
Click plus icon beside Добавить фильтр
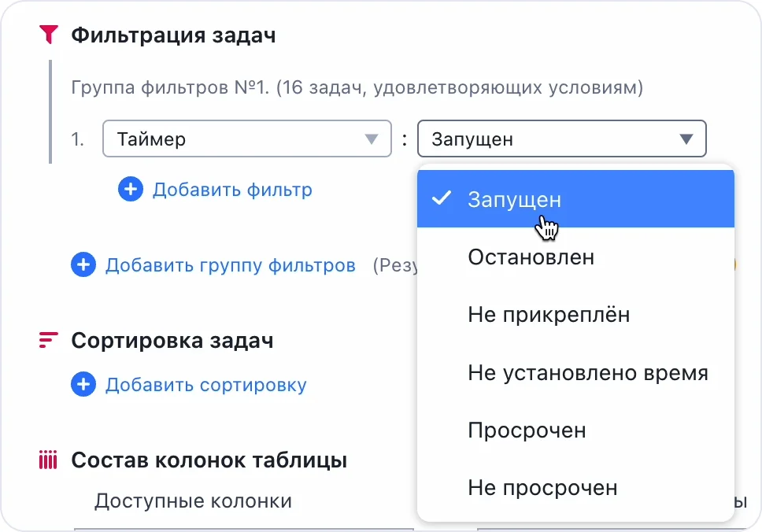tap(131, 190)
